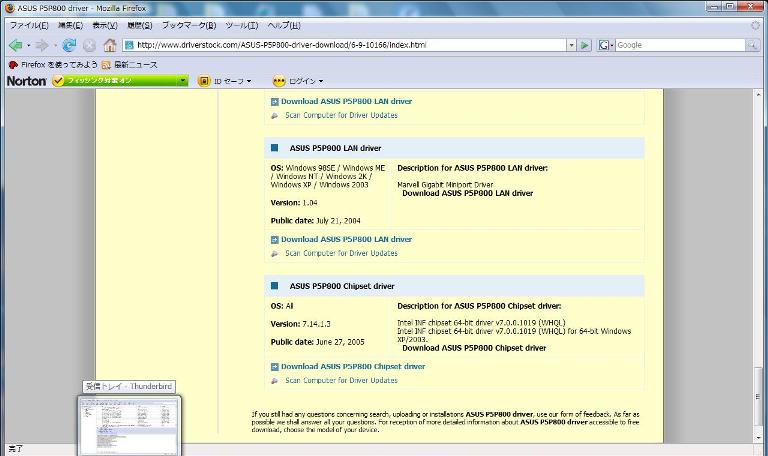Expand the Norton login dropdown arrow
Image resolution: width=768 pixels, height=456 pixels.
321,81
